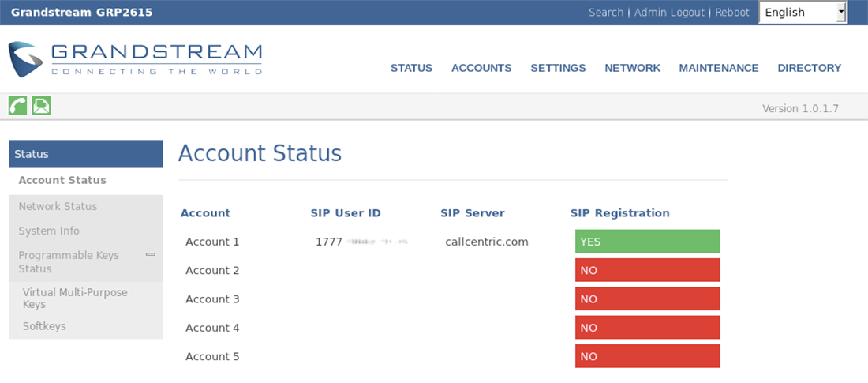
Task: Open the STATUS menu
Action: pyautogui.click(x=411, y=68)
